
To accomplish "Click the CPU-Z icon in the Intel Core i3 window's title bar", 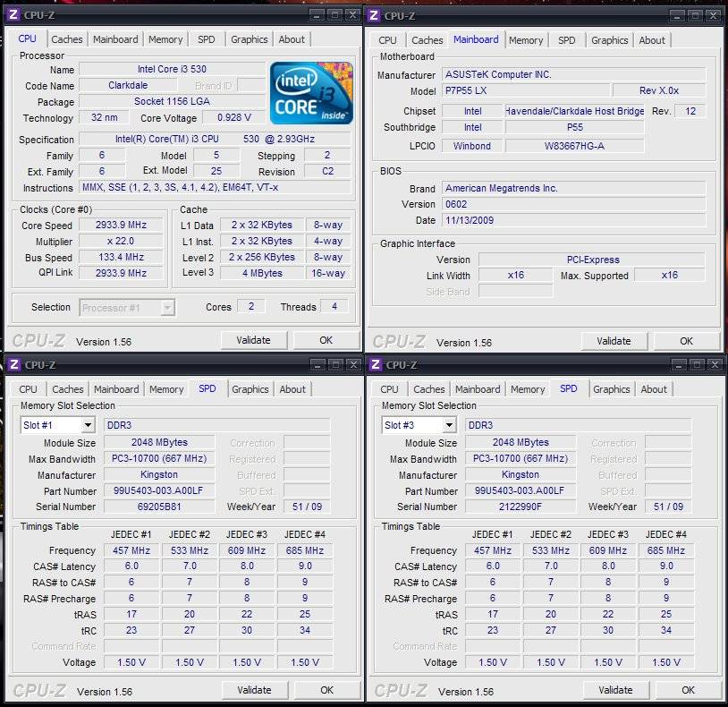I will tap(13, 14).
